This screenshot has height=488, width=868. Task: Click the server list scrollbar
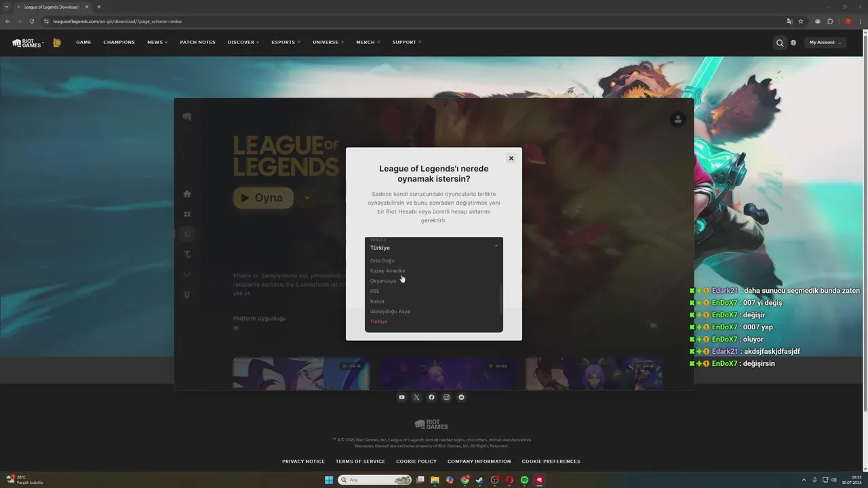coord(501,299)
